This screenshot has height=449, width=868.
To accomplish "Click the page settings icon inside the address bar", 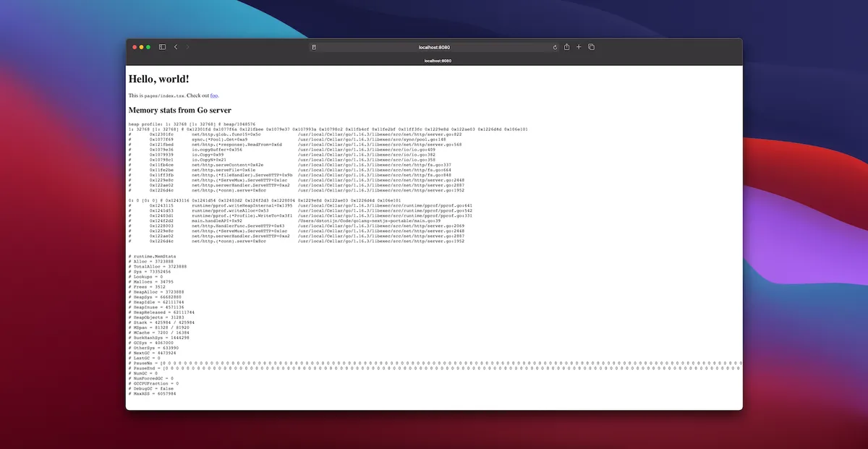I will (313, 46).
